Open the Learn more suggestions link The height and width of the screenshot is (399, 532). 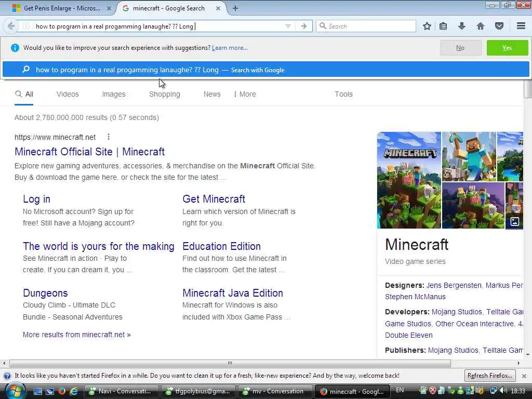(230, 48)
